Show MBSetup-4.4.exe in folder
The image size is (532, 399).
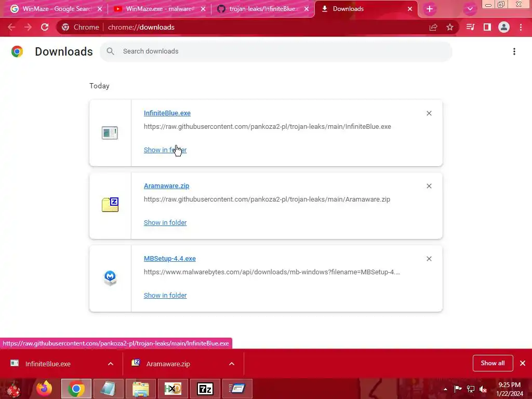click(165, 295)
